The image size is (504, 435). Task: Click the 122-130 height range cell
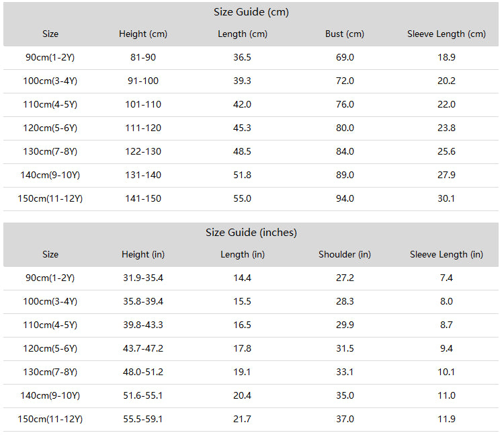(x=143, y=151)
